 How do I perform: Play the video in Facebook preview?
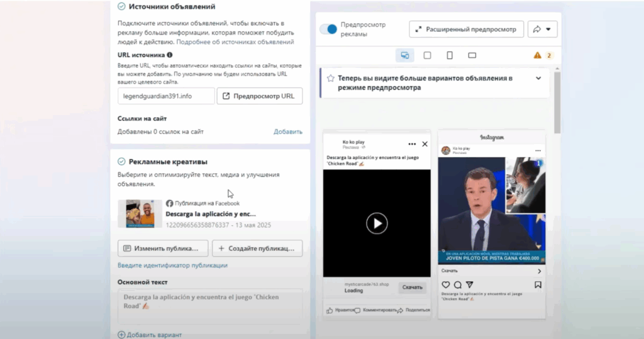pyautogui.click(x=377, y=223)
